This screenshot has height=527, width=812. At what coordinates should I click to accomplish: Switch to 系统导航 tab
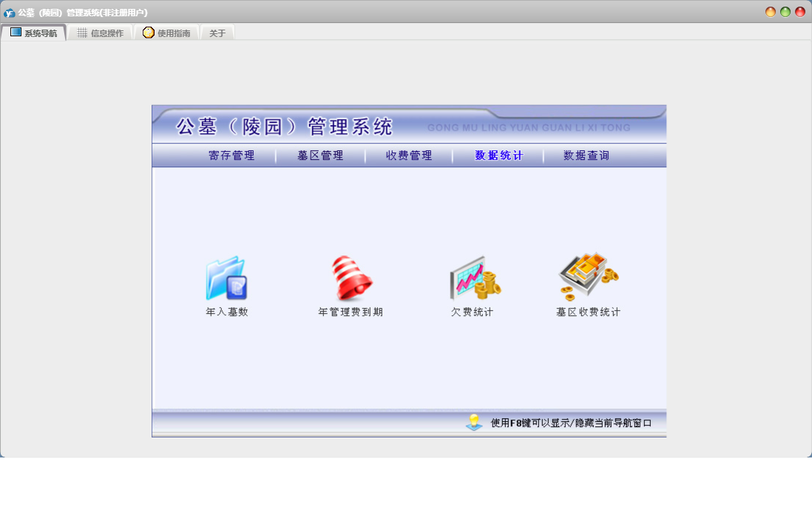coord(34,33)
